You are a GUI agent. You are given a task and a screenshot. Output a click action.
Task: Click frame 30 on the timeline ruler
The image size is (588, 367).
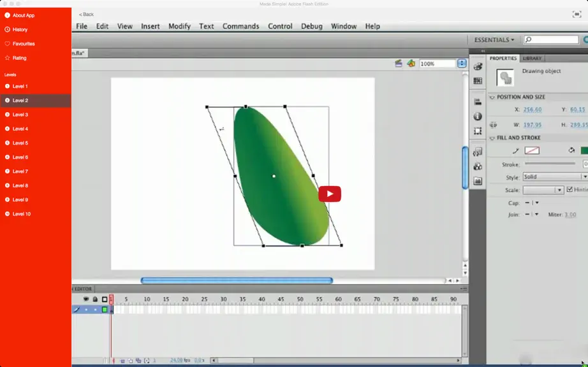[x=223, y=299]
